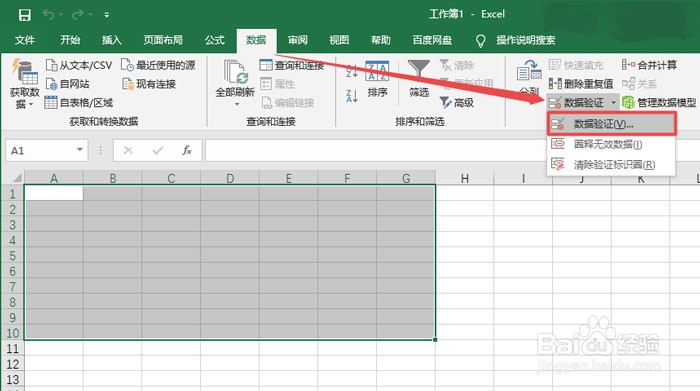Select column G header
The width and height of the screenshot is (700, 391).
[x=406, y=179]
